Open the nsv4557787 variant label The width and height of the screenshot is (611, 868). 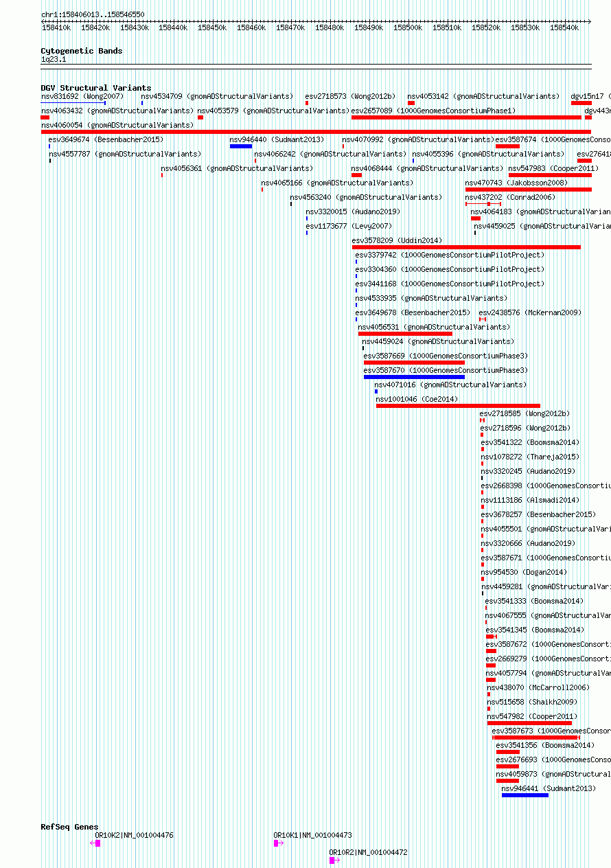tap(125, 154)
